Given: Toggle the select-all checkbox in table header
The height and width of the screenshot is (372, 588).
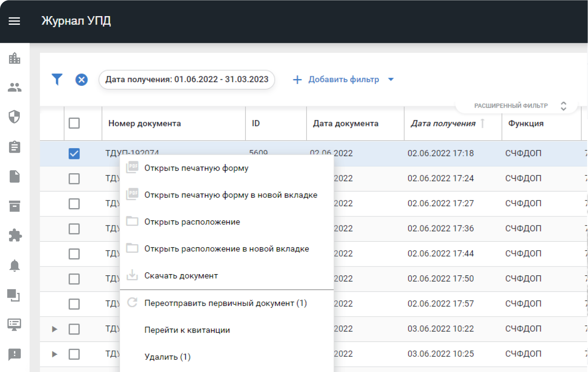Looking at the screenshot, I should (x=74, y=123).
